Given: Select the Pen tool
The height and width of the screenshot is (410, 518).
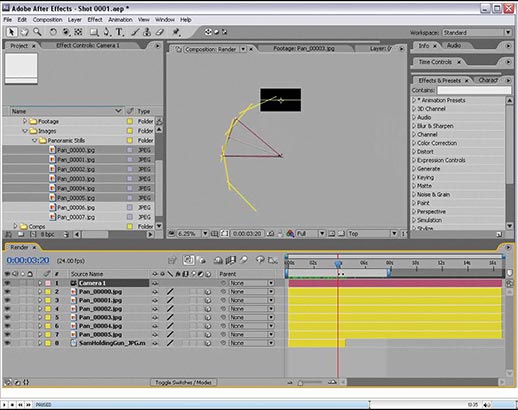Looking at the screenshot, I should coord(107,32).
